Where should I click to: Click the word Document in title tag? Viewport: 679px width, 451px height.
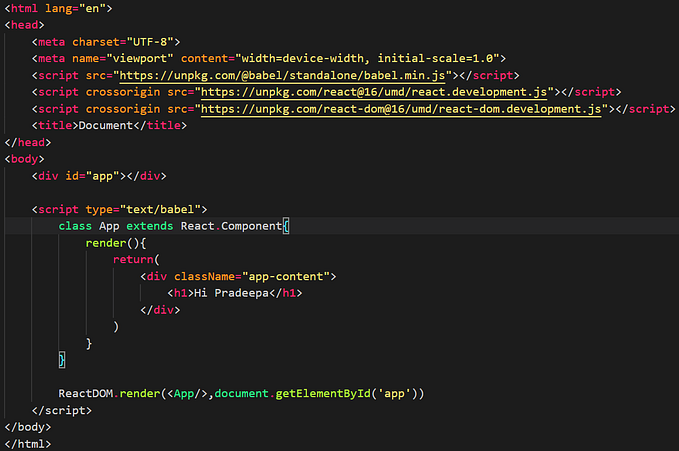[x=106, y=126]
